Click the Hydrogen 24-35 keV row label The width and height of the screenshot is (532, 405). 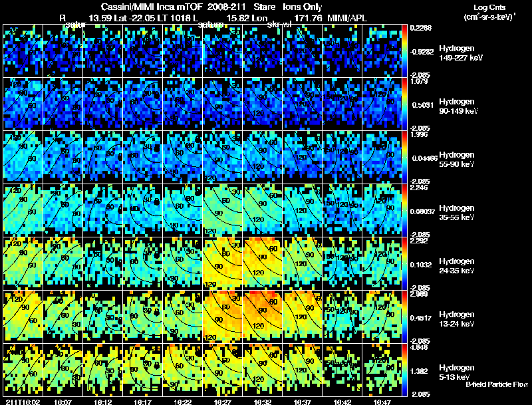pos(456,266)
